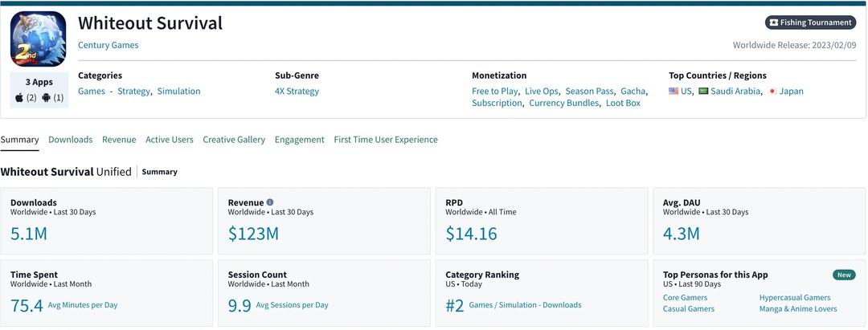The height and width of the screenshot is (330, 868).
Task: Click the Games / Simulation - Downloads ranking
Action: click(x=525, y=305)
